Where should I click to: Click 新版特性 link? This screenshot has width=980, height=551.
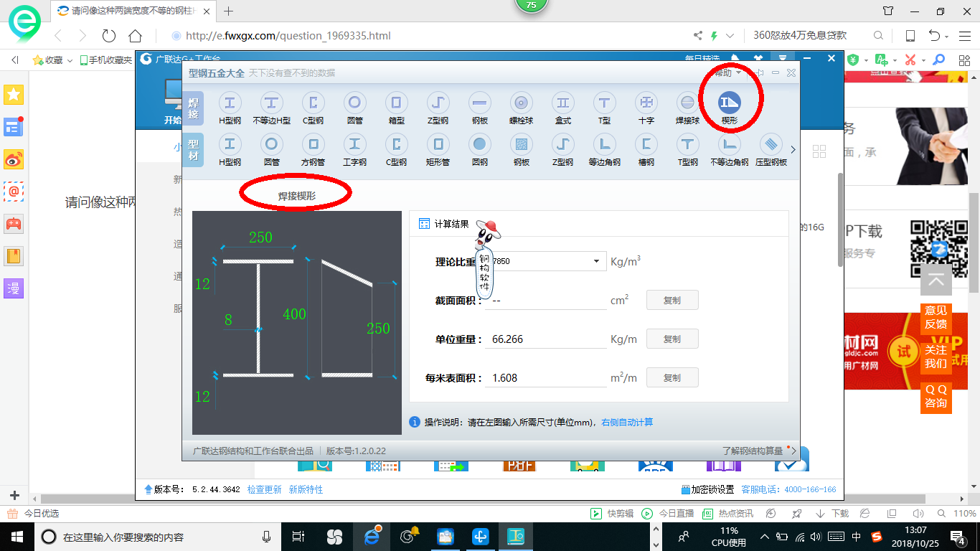306,489
